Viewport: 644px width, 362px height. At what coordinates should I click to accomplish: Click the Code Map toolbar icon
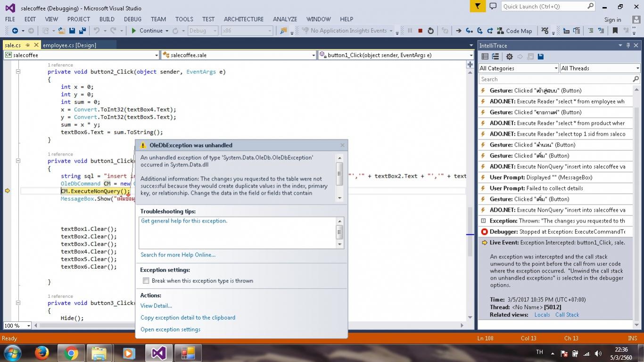pos(514,31)
